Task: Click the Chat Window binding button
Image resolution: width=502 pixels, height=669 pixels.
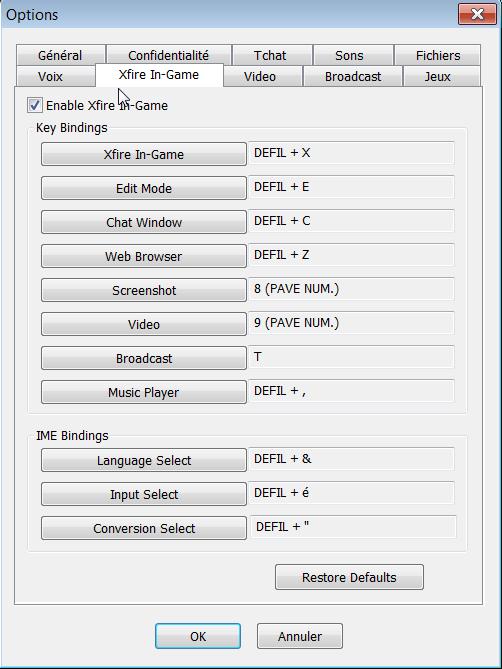Action: click(144, 222)
